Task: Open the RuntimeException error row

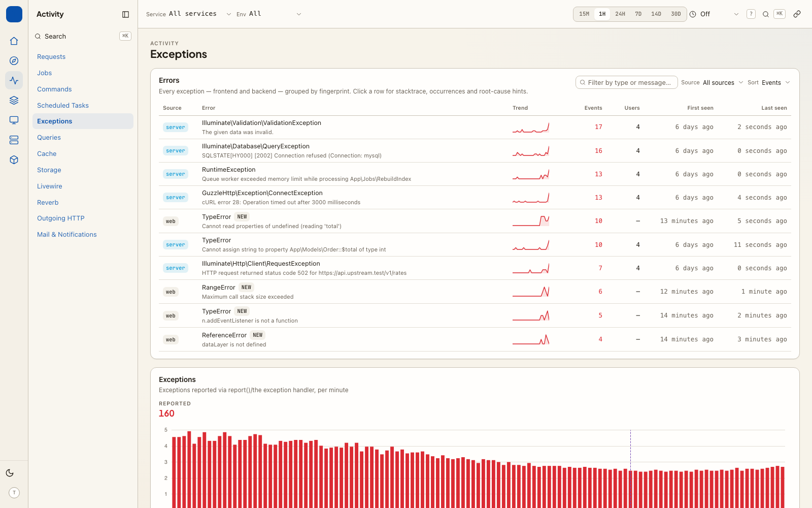Action: 475,174
